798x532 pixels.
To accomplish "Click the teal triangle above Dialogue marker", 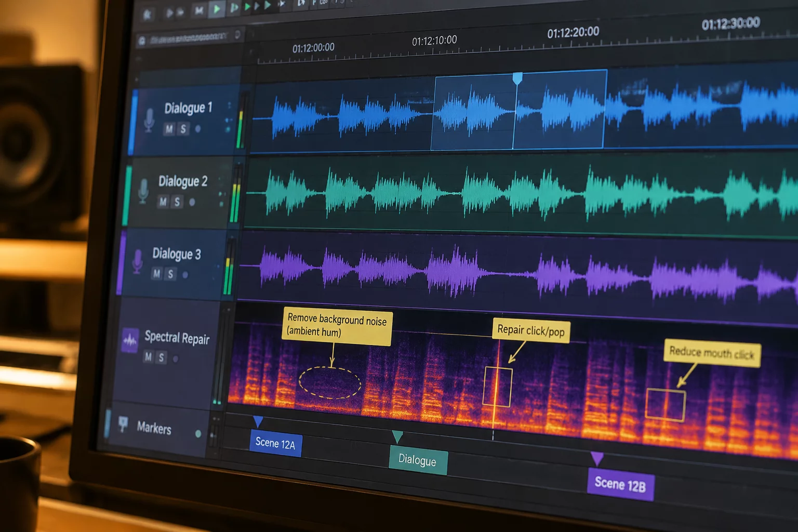I will [397, 436].
